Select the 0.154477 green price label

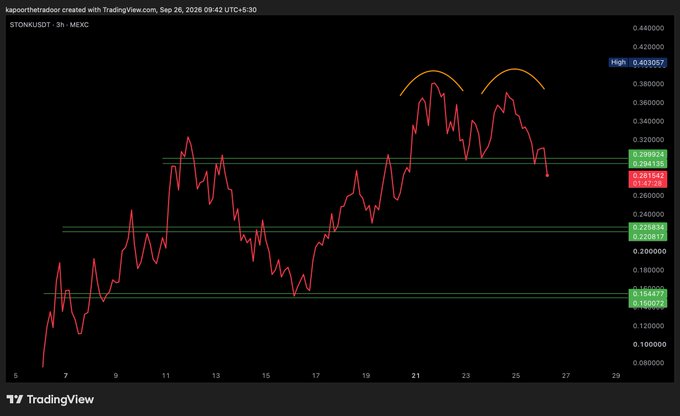coord(648,294)
